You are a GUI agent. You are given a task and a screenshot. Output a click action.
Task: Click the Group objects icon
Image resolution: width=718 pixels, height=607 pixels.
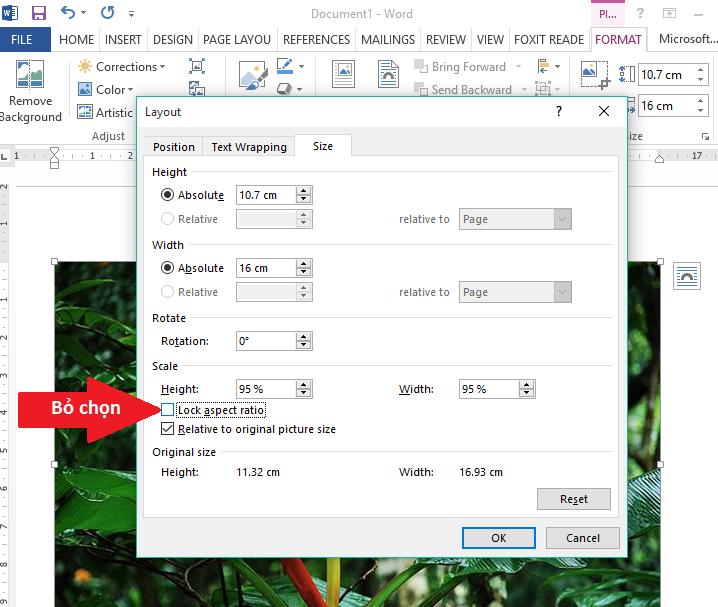543,89
